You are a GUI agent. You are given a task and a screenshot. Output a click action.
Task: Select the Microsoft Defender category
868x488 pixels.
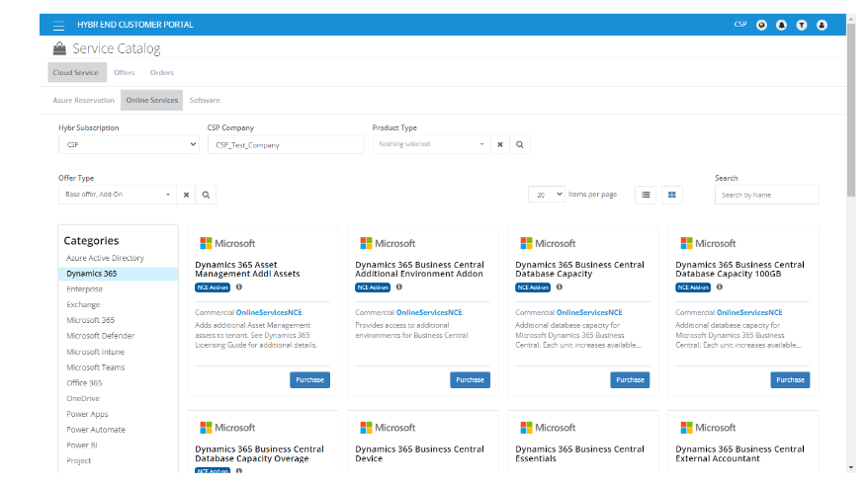[101, 336]
